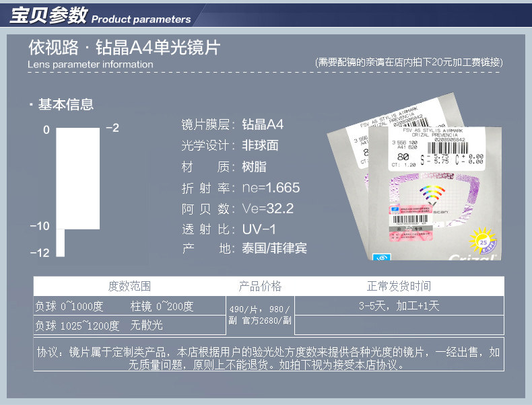Image resolution: width=532 pixels, height=405 pixels.
Task: Click the '协议' agreement text box
Action: tap(269, 355)
